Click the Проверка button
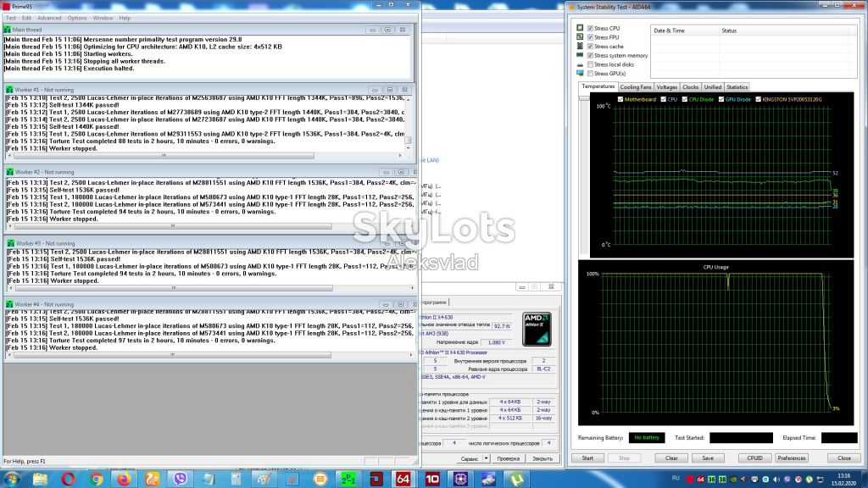The width and height of the screenshot is (868, 488). [x=509, y=458]
